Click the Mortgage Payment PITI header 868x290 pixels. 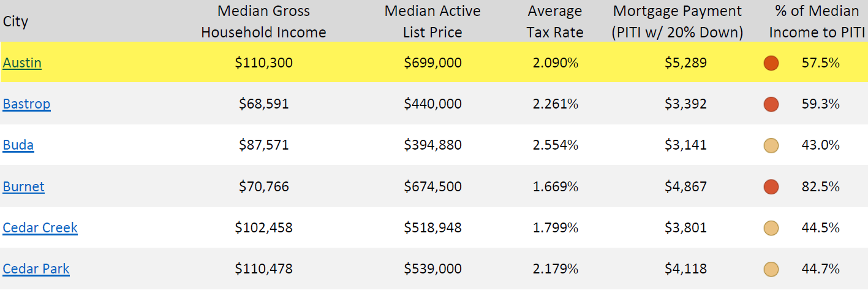[677, 21]
